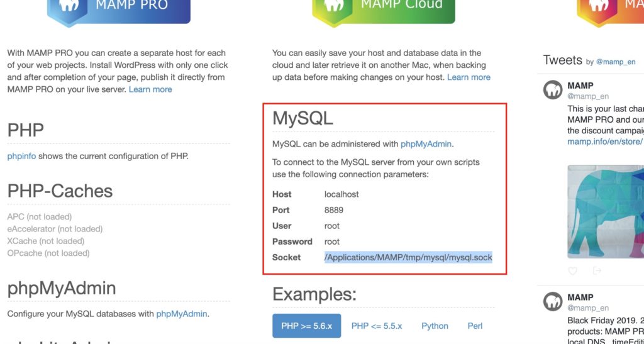The width and height of the screenshot is (644, 344).
Task: Like the first tweet with heart icon
Action: click(x=572, y=270)
